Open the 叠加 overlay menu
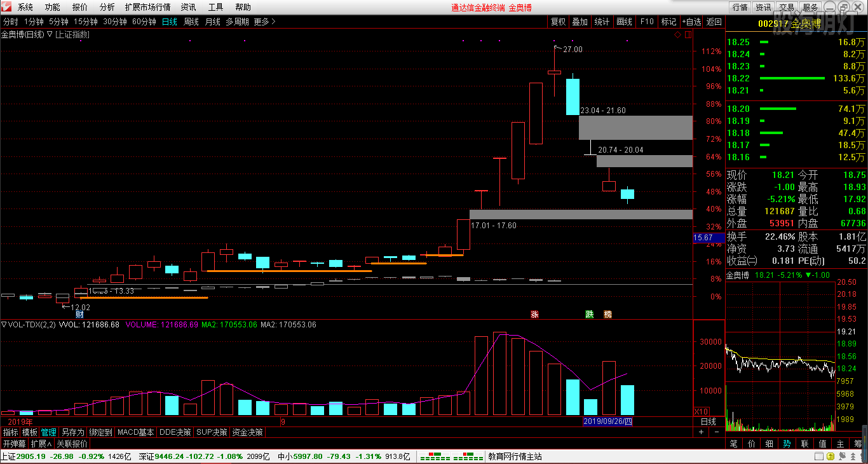The width and height of the screenshot is (868, 464). [580, 22]
